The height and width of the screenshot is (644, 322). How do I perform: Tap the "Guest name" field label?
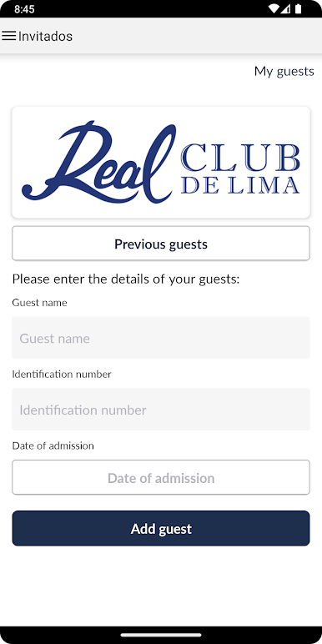[39, 303]
